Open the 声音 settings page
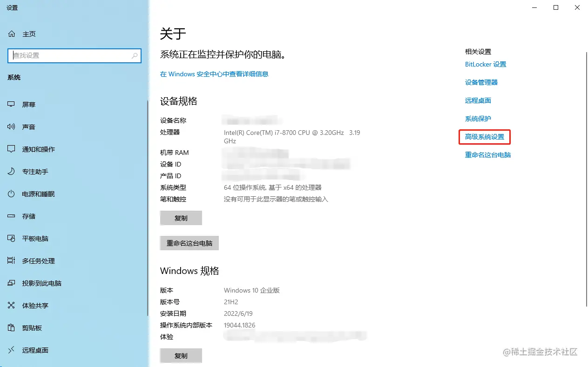588x367 pixels. (x=74, y=127)
